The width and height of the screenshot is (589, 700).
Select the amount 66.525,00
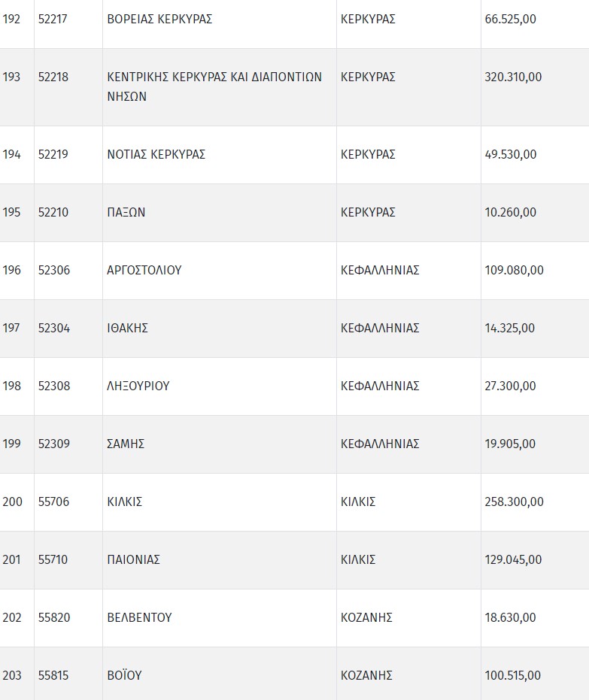tap(511, 19)
